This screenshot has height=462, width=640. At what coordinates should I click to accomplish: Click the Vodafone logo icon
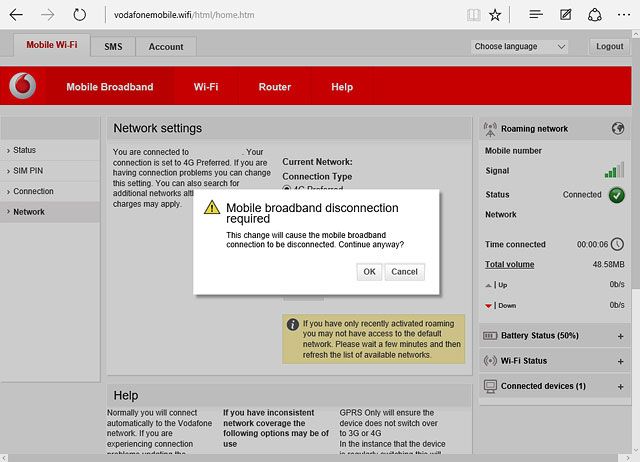click(x=23, y=86)
